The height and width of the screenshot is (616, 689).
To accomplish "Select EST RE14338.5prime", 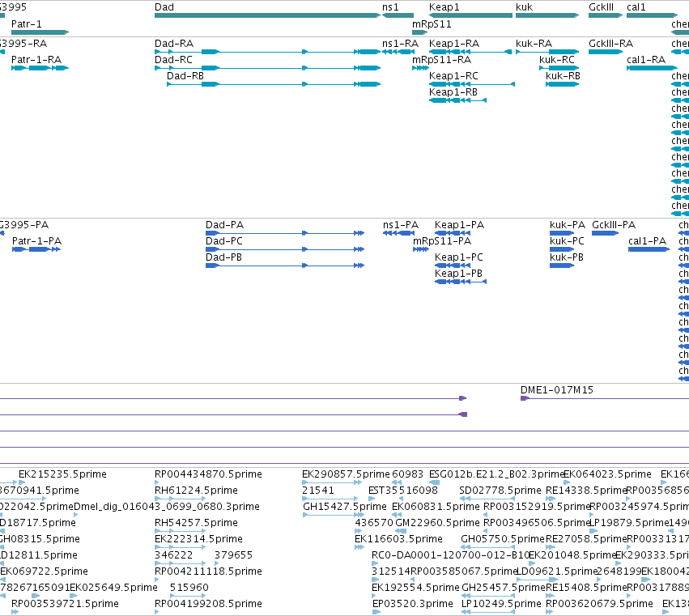I will [586, 491].
